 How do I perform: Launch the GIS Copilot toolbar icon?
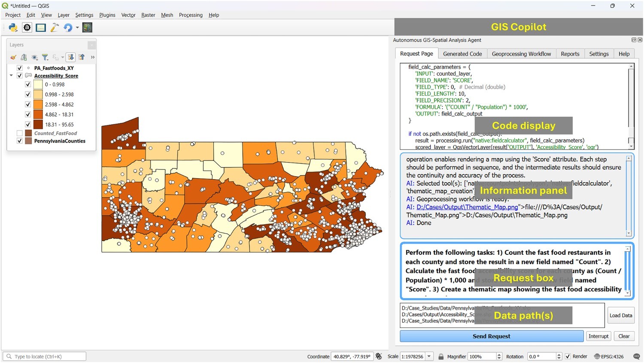click(x=87, y=27)
